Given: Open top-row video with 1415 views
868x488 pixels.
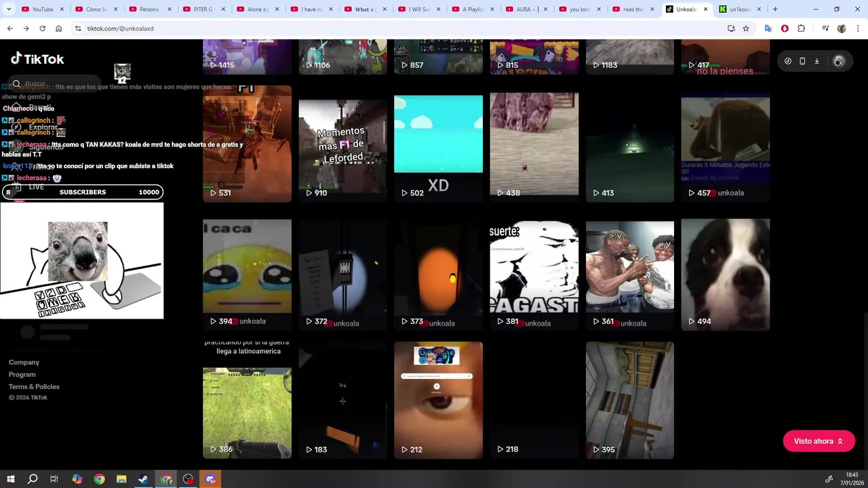Looking at the screenshot, I should (x=247, y=56).
